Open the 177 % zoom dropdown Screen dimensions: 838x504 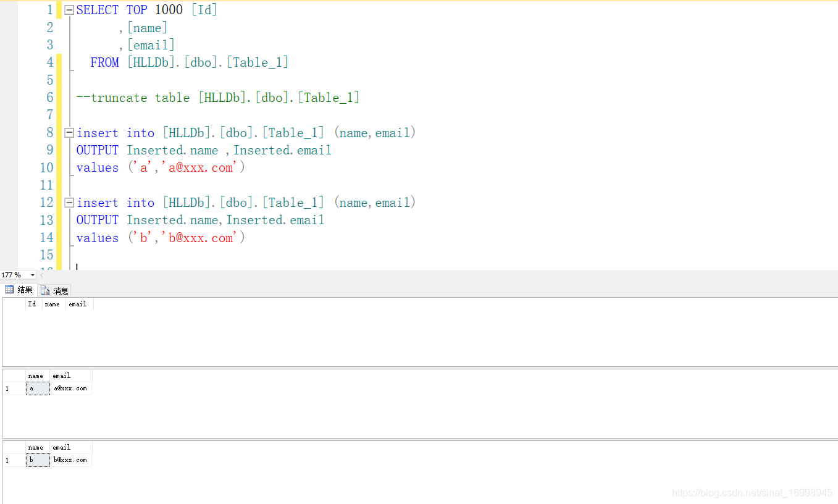click(33, 275)
